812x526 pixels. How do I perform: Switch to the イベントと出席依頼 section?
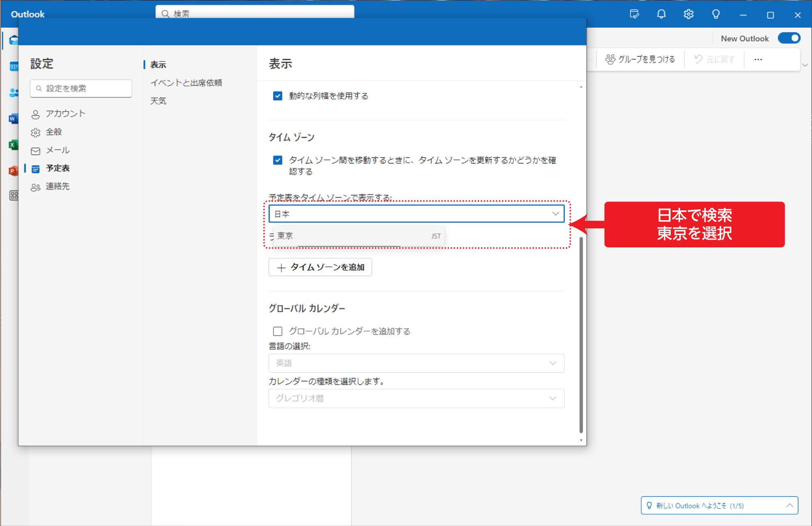187,83
